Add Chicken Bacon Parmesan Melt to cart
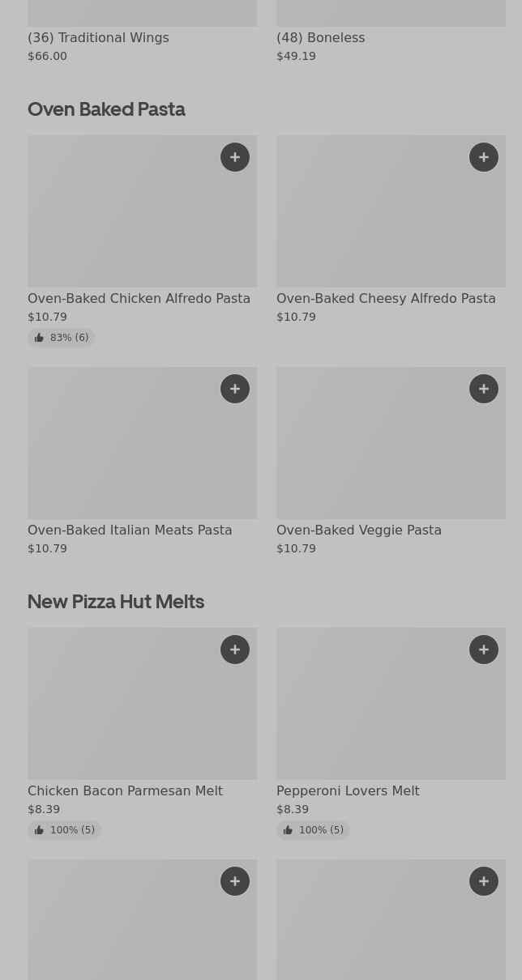Viewport: 522px width, 980px height. tap(235, 650)
